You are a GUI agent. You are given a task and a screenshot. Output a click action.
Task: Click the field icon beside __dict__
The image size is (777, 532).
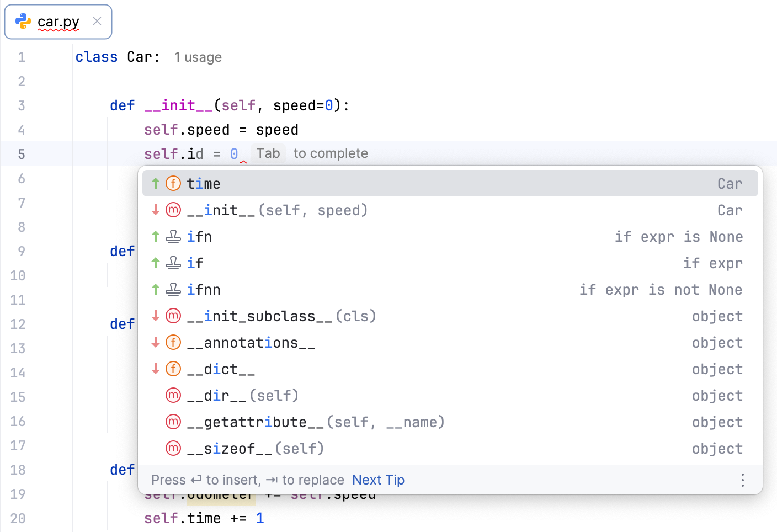tap(173, 369)
